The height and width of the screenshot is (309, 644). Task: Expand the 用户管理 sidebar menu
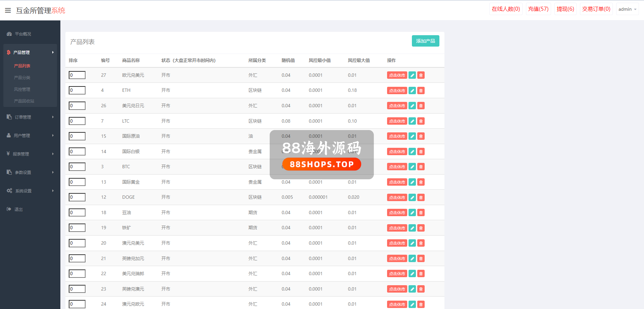click(30, 135)
